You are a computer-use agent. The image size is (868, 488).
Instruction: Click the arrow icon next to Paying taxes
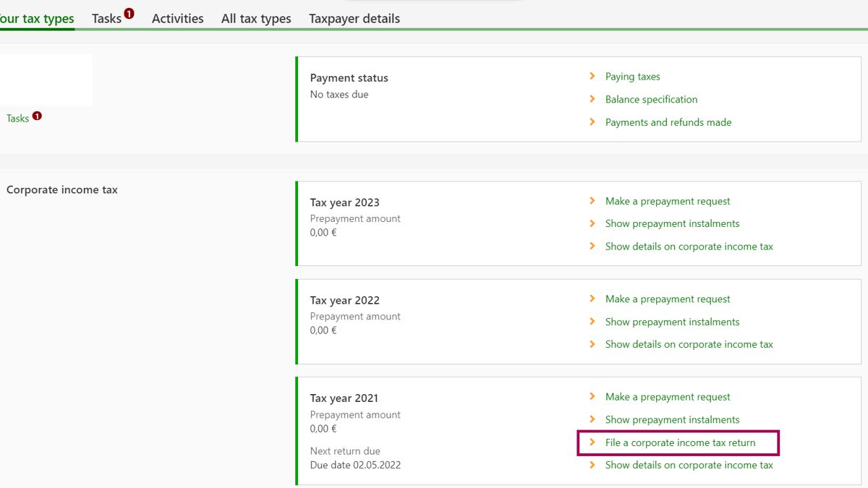(592, 76)
